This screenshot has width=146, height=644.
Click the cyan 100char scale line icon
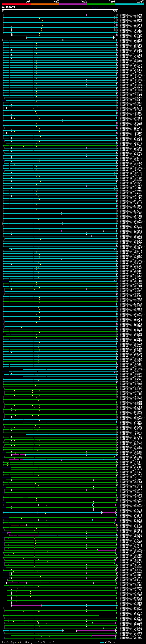[102, 642]
